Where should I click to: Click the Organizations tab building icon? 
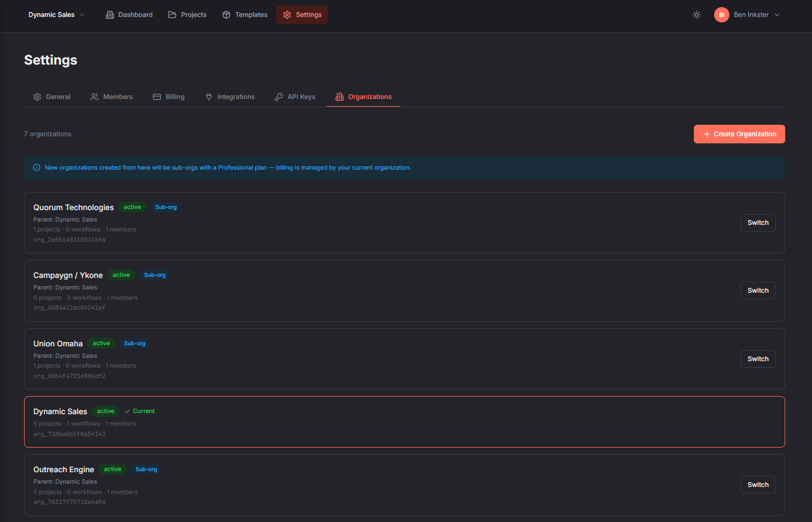(340, 97)
